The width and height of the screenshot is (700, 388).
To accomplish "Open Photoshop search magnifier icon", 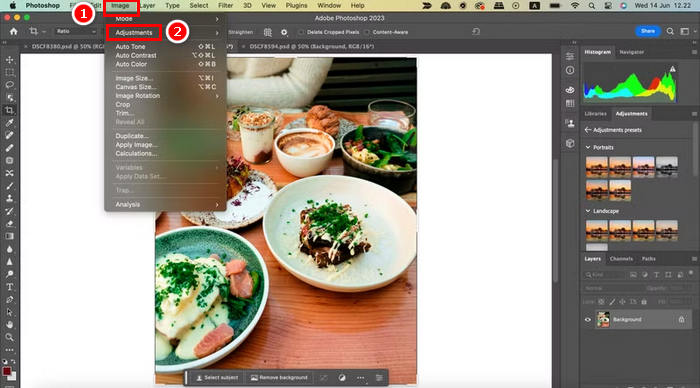I will (670, 31).
